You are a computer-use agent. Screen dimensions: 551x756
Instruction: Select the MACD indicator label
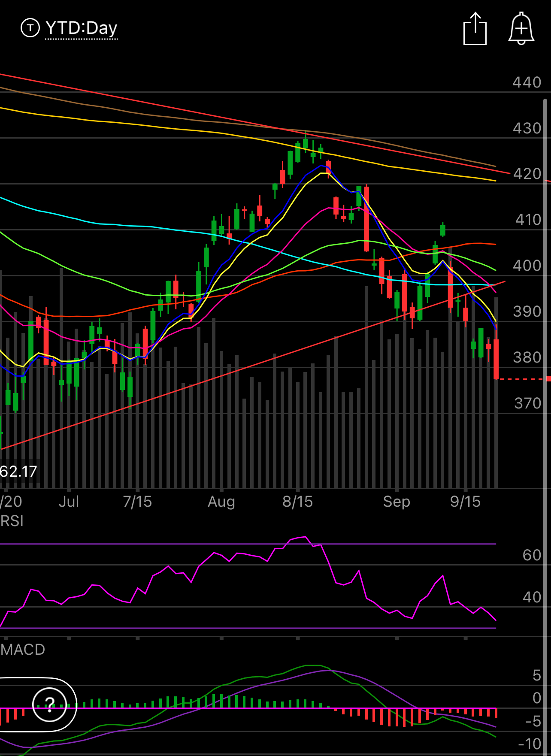[22, 649]
